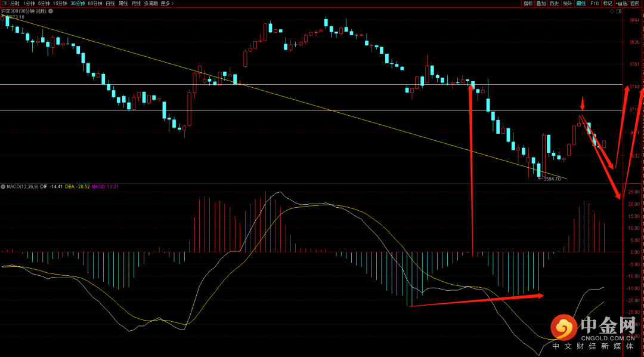
Task: Select the 1分钟 period
Action: 29,4
